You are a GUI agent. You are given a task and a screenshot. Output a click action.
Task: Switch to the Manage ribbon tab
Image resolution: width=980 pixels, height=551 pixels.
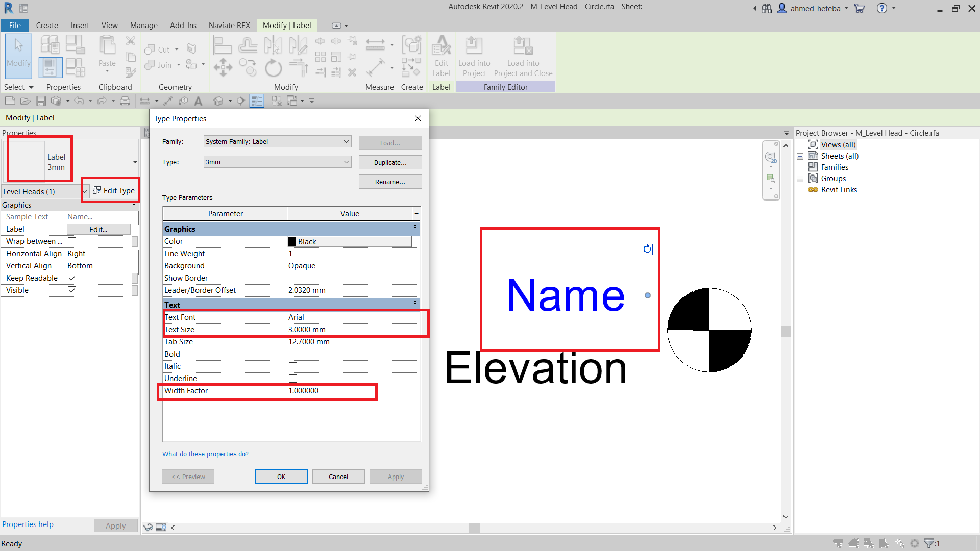pyautogui.click(x=143, y=25)
